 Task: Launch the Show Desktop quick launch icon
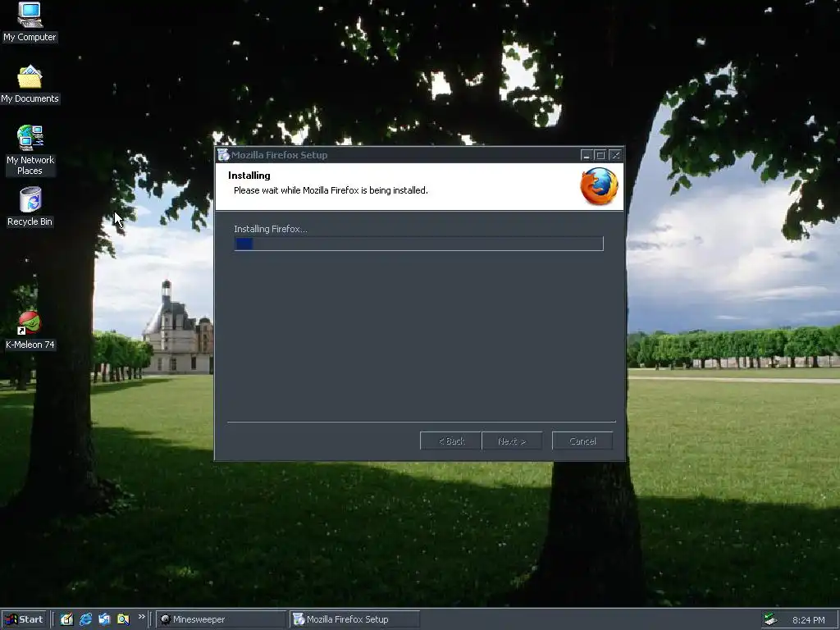click(x=66, y=619)
